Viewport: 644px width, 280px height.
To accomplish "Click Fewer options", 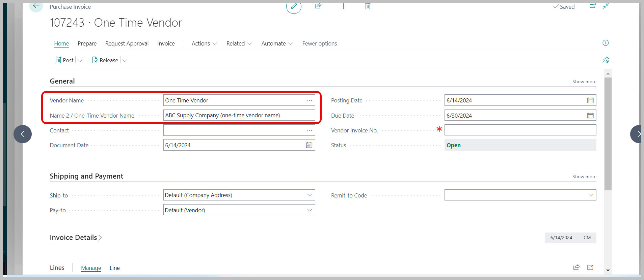I will (x=320, y=43).
